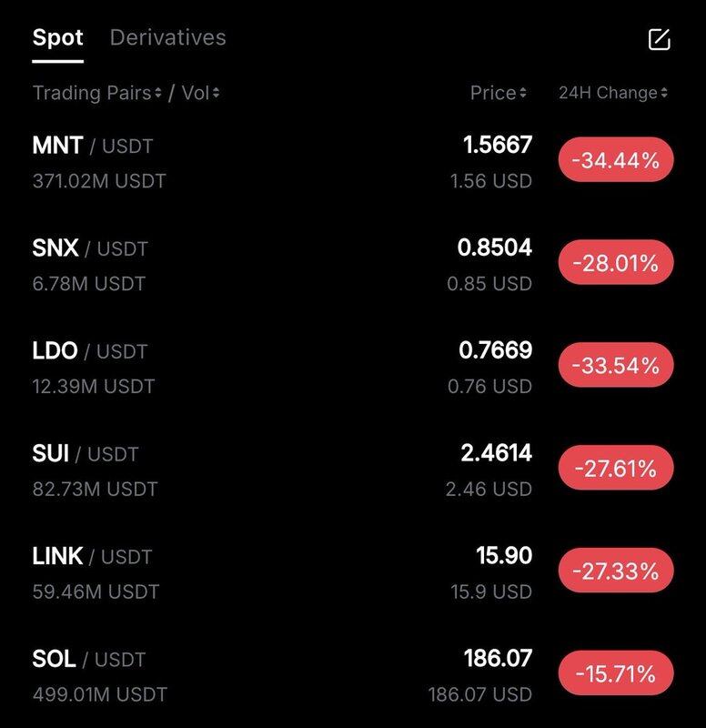Open the SNX / USDT pair
Image resolution: width=706 pixels, height=728 pixels.
89,248
